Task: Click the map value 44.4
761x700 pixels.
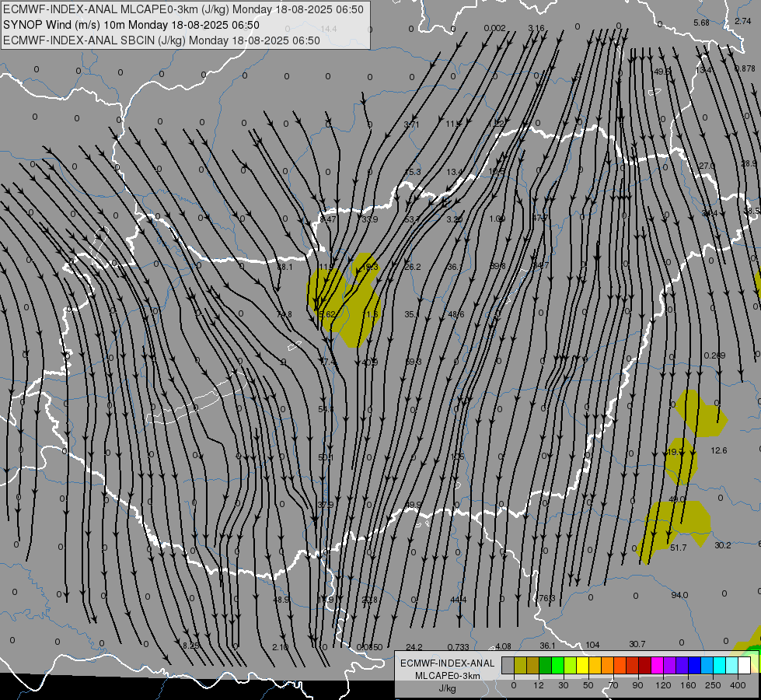Action: 458,600
